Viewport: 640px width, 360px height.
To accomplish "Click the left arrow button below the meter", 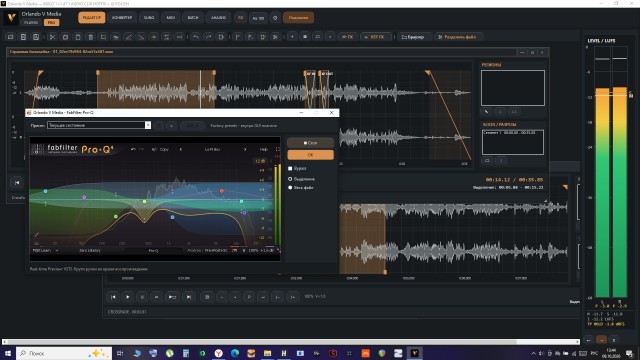I will pos(589,340).
